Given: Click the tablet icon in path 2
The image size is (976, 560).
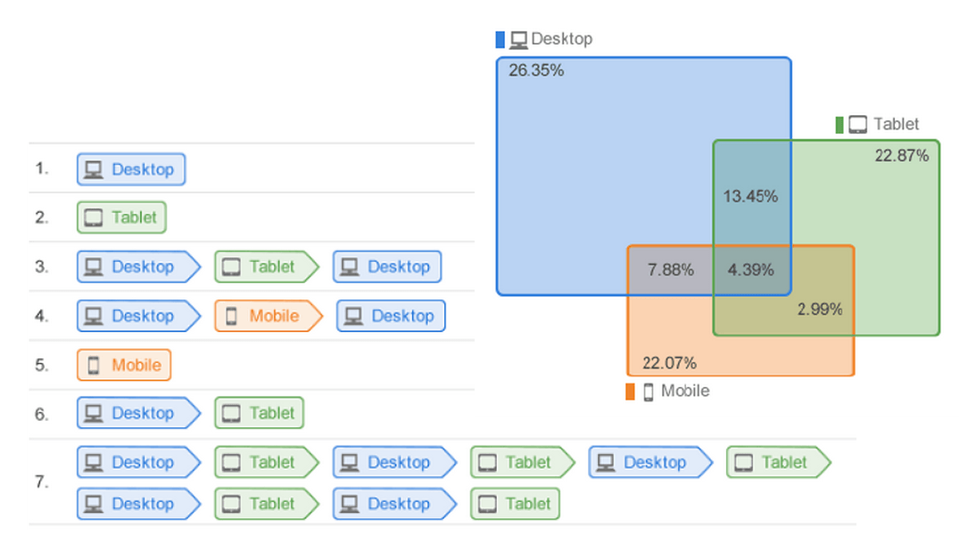Looking at the screenshot, I should 93,218.
